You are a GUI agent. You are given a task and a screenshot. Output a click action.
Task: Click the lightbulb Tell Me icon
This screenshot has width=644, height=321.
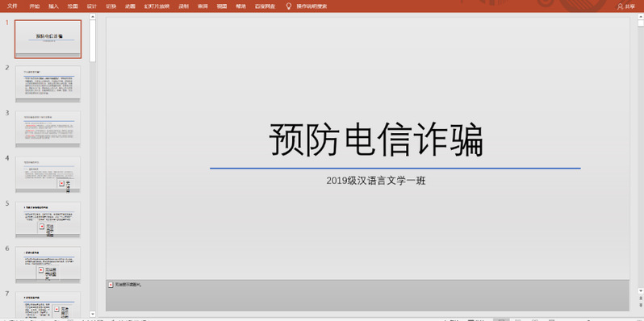pos(289,6)
